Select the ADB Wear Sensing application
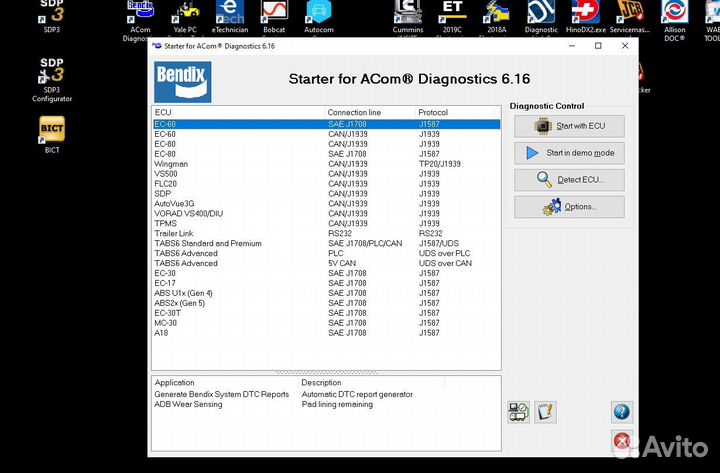Image resolution: width=720 pixels, height=473 pixels. [x=189, y=405]
